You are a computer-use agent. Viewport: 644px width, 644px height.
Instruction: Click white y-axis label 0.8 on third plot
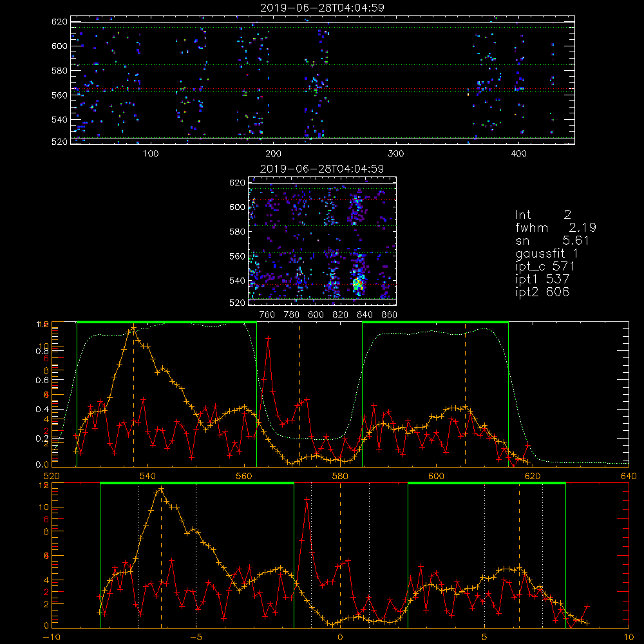tap(42, 351)
